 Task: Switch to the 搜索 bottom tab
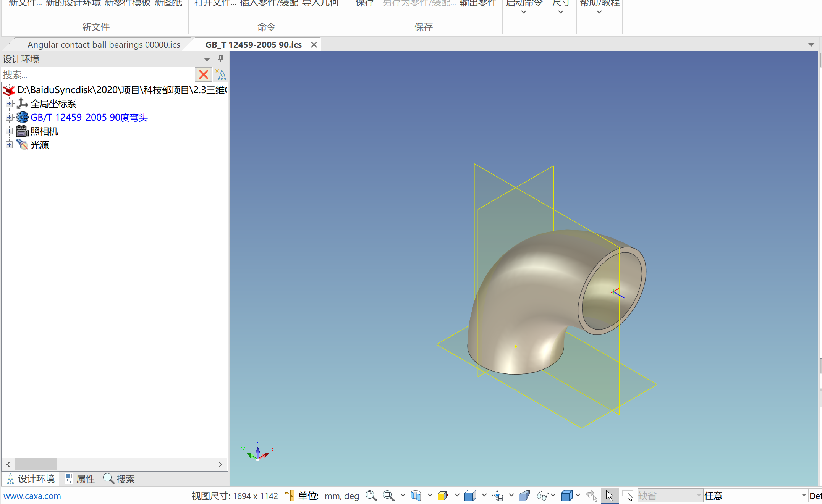119,479
